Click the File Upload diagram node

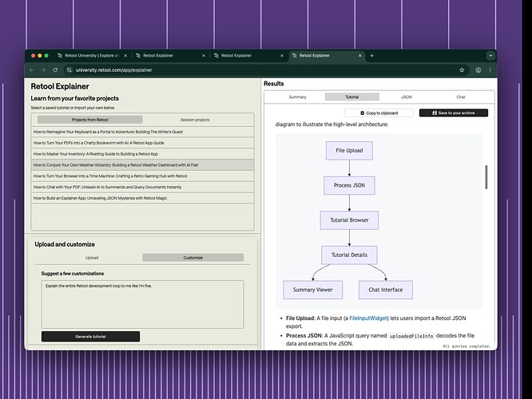pyautogui.click(x=349, y=151)
